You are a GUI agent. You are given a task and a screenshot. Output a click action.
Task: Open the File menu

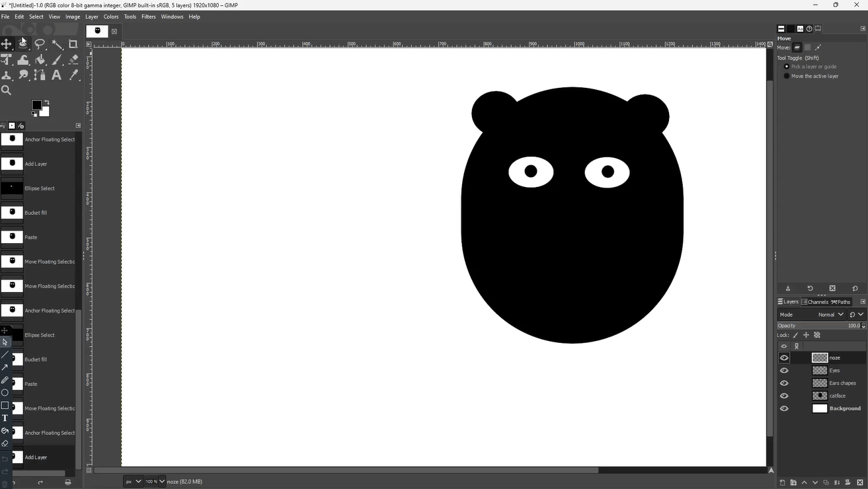(5, 17)
